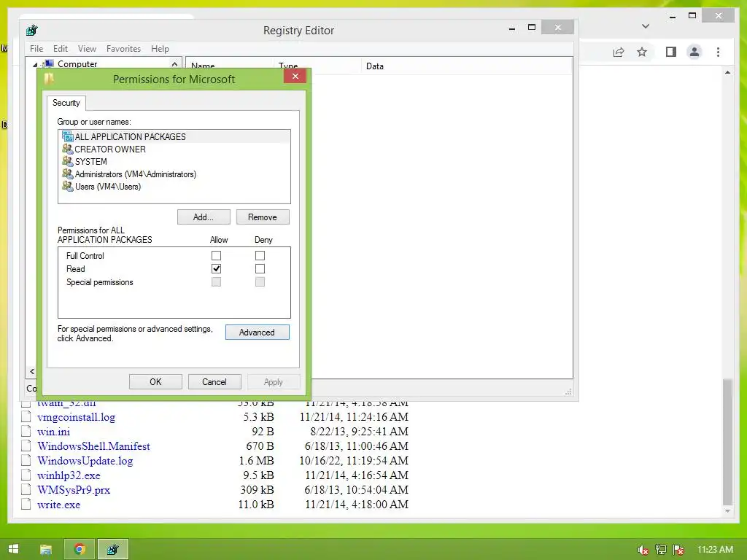This screenshot has width=747, height=560.
Task: Open File Explorer from the taskbar
Action: pyautogui.click(x=46, y=550)
